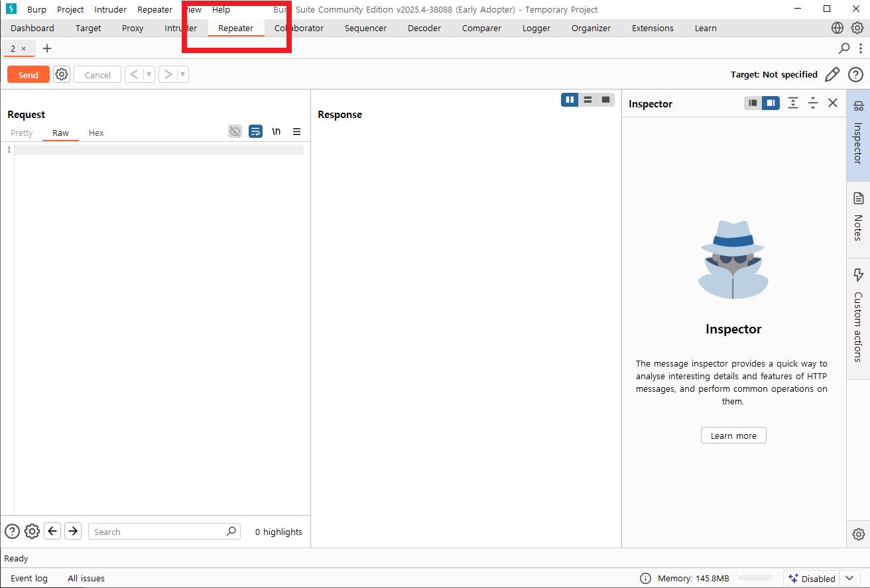The width and height of the screenshot is (870, 588).
Task: Switch to the Decoder tab
Action: click(424, 28)
